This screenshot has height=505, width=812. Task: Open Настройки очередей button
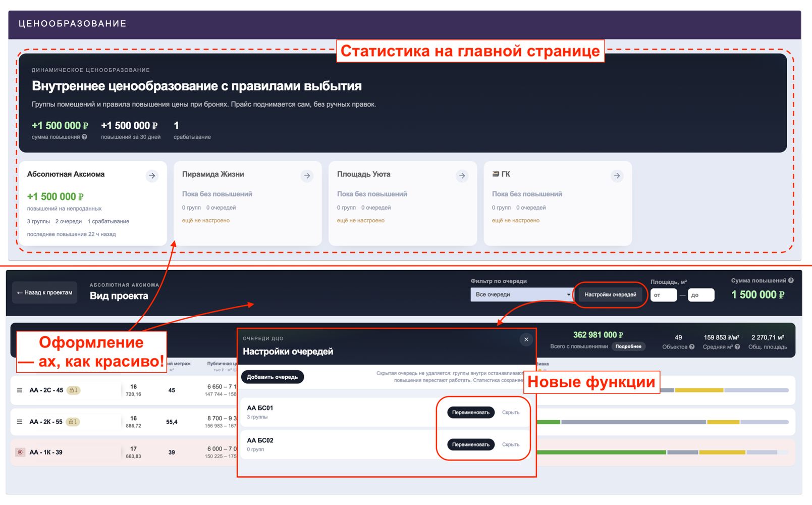[x=610, y=294]
